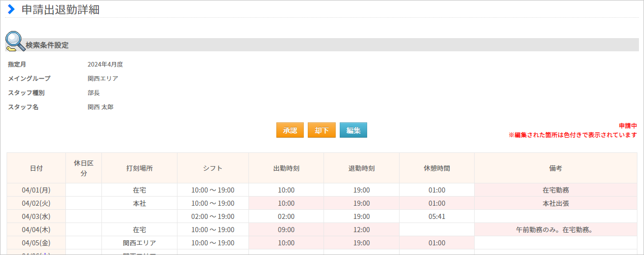Click the blue chevron icon beside the page title
The height and width of the screenshot is (255, 644).
pos(11,9)
